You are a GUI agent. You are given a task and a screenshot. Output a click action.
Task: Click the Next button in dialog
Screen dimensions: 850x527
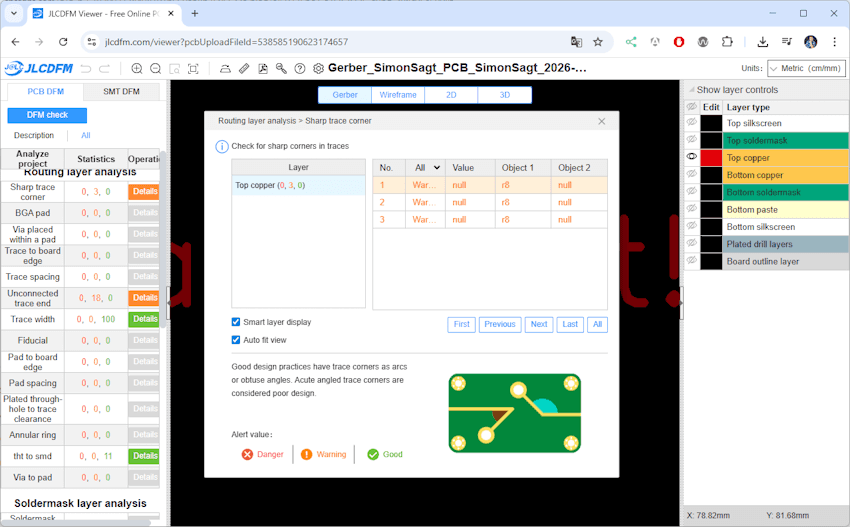(x=539, y=324)
